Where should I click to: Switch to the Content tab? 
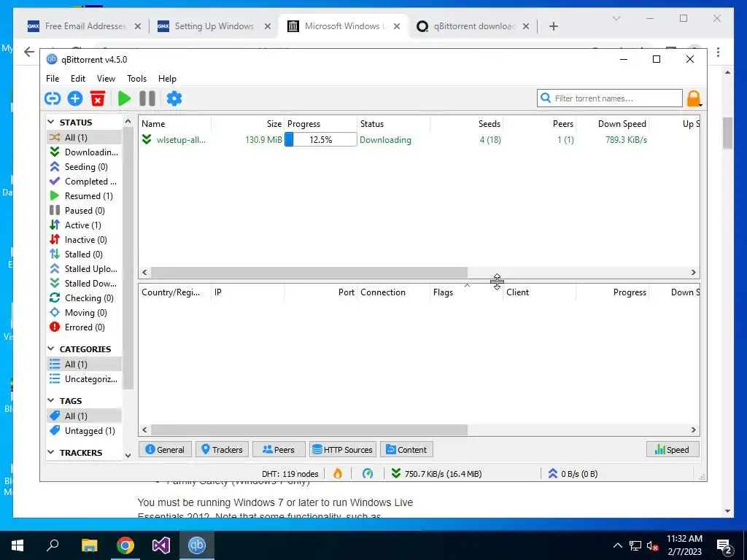coord(406,449)
